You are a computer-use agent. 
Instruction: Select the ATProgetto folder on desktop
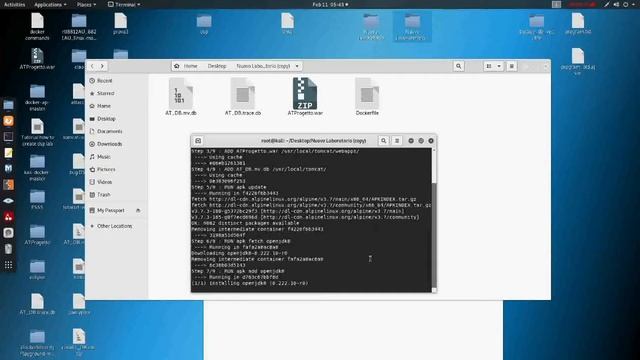pyautogui.click(x=37, y=235)
